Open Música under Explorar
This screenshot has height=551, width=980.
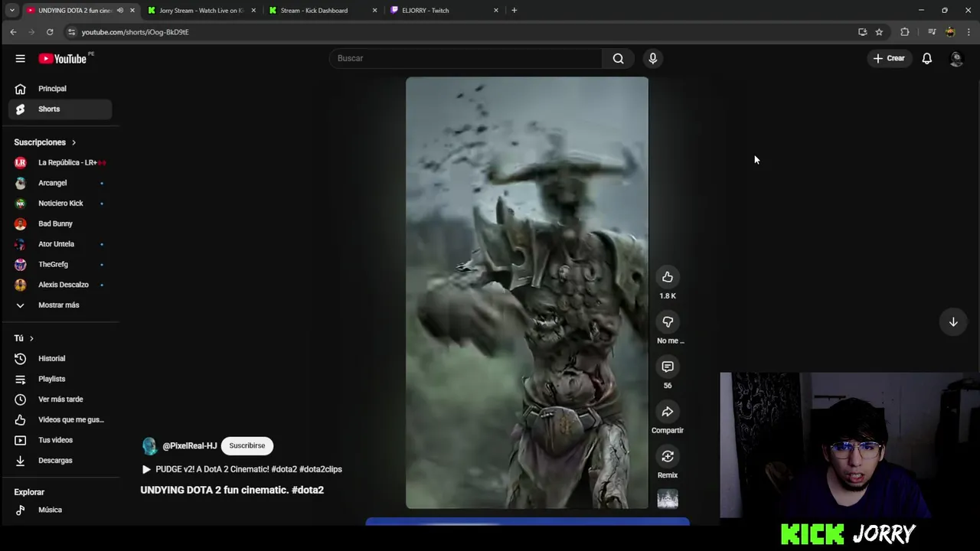pyautogui.click(x=60, y=510)
